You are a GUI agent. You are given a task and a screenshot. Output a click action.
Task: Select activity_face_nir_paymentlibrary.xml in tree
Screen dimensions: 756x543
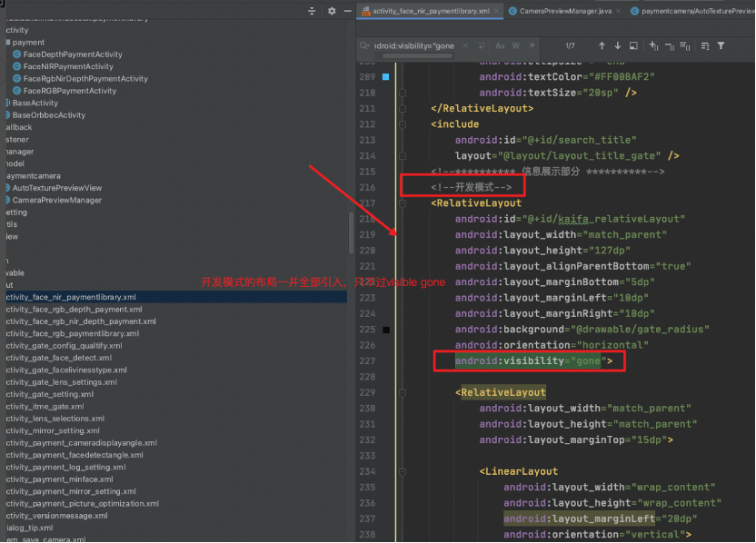point(176,297)
